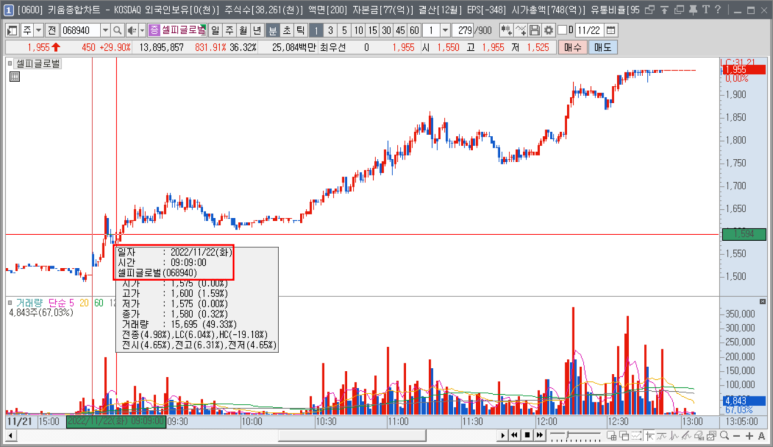Click the bottom toolbar cascade windows icon
The height and width of the screenshot is (447, 773).
624,435
